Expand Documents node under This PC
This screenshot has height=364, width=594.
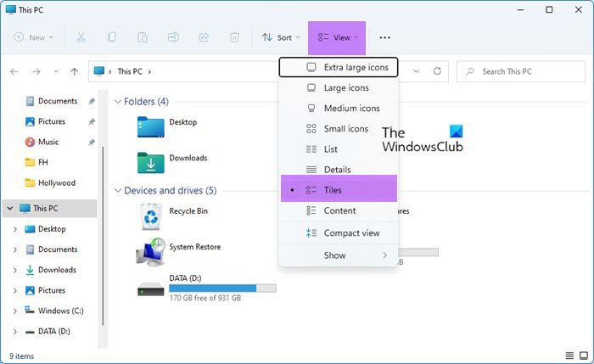14,249
